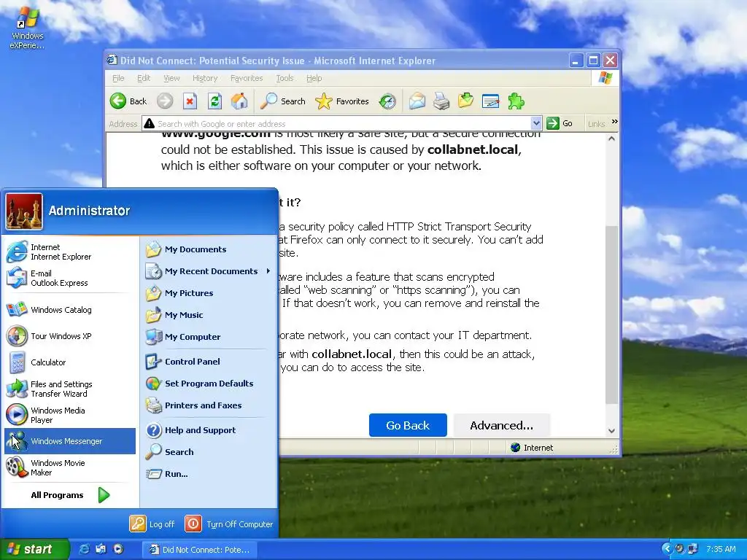Image resolution: width=747 pixels, height=560 pixels.
Task: Launch Windows Media Player
Action: pyautogui.click(x=69, y=415)
